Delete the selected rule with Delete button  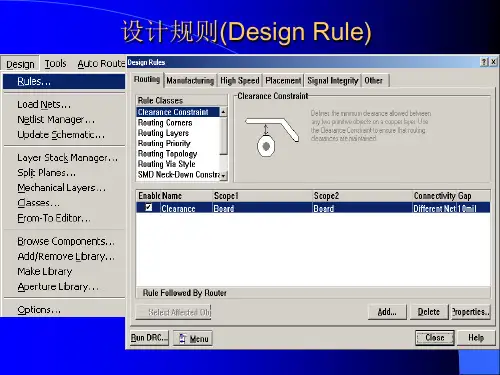coord(429,312)
